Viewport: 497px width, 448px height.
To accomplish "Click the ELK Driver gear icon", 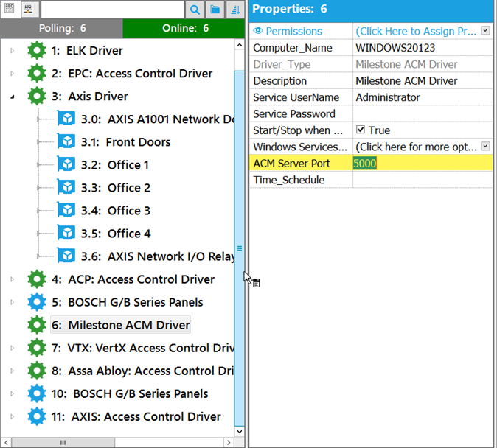I will click(x=37, y=50).
